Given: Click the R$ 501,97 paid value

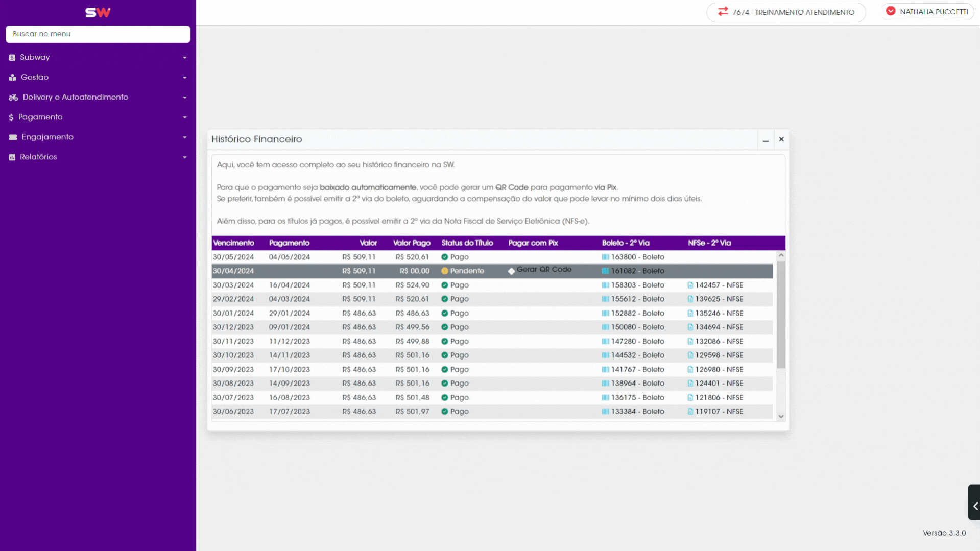Looking at the screenshot, I should [x=412, y=412].
